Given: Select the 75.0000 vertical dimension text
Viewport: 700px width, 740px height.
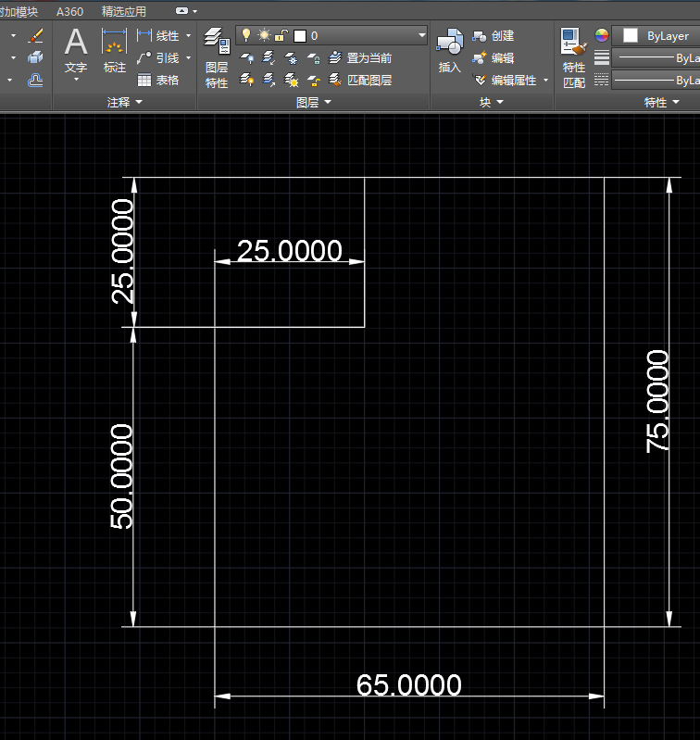Looking at the screenshot, I should 657,402.
